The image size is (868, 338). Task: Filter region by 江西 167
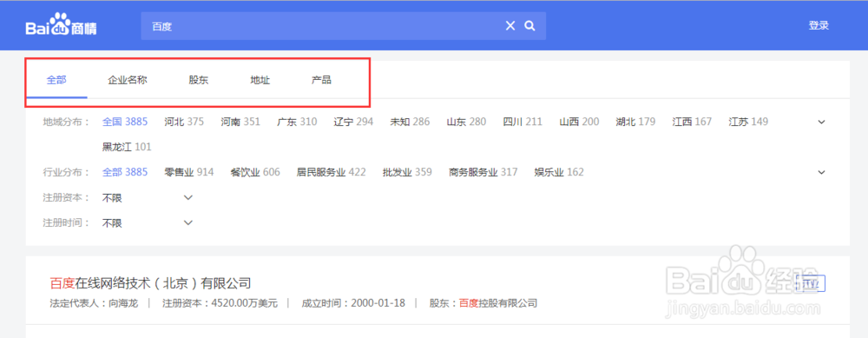coord(692,122)
